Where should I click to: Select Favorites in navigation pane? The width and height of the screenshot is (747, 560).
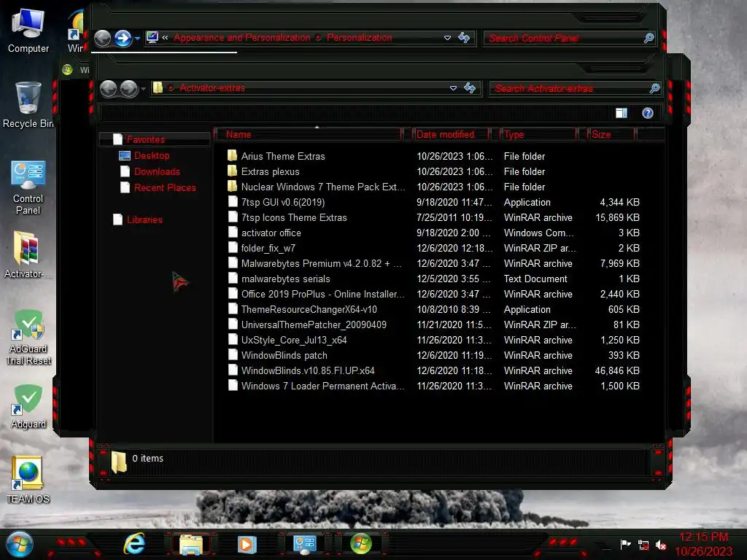click(x=146, y=139)
